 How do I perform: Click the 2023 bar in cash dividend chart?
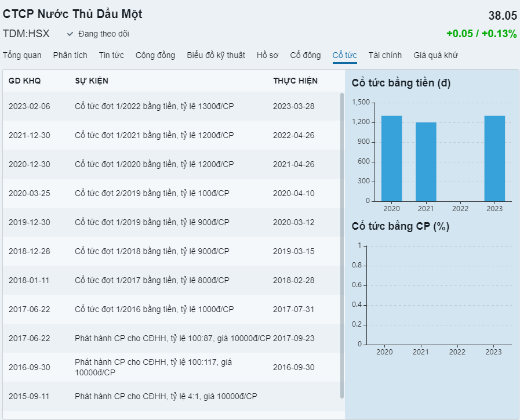(494, 158)
